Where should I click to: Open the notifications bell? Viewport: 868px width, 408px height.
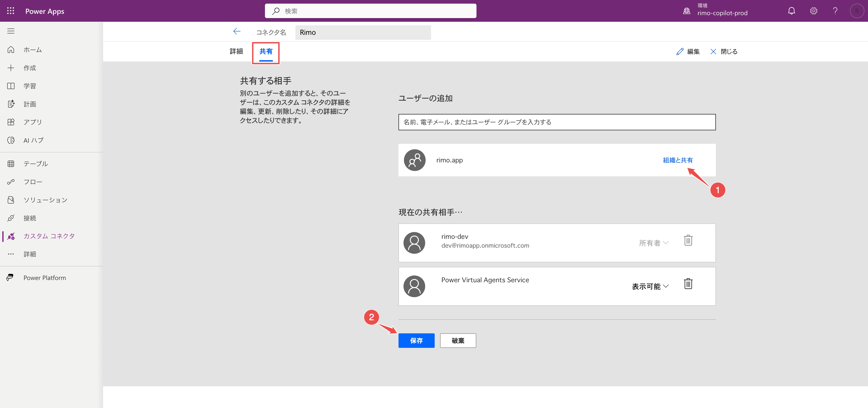[791, 11]
